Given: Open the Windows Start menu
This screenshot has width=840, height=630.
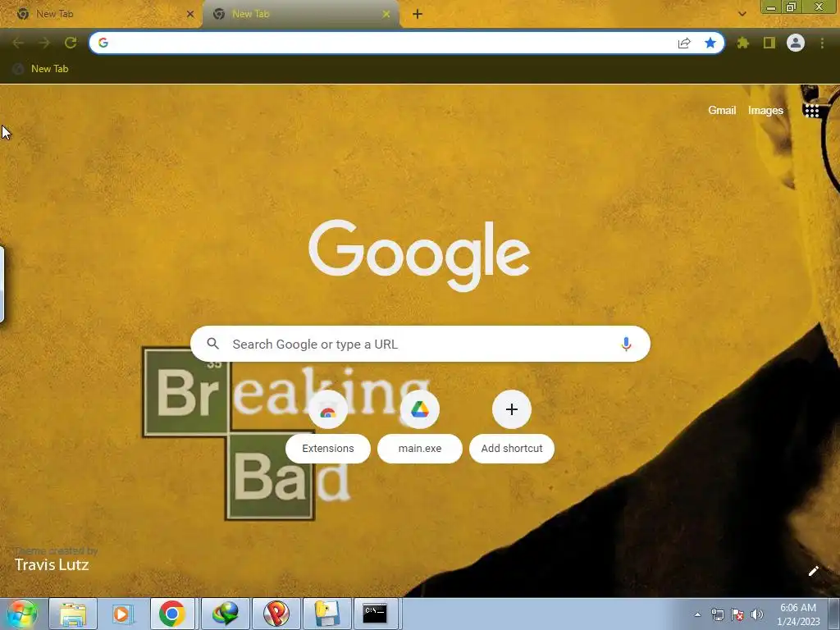Looking at the screenshot, I should [21, 614].
